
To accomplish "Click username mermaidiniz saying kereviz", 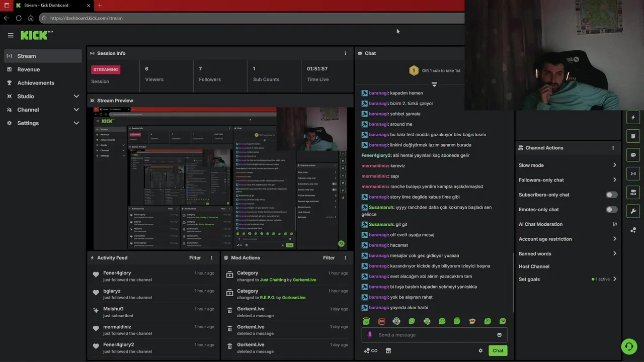I will tap(375, 166).
